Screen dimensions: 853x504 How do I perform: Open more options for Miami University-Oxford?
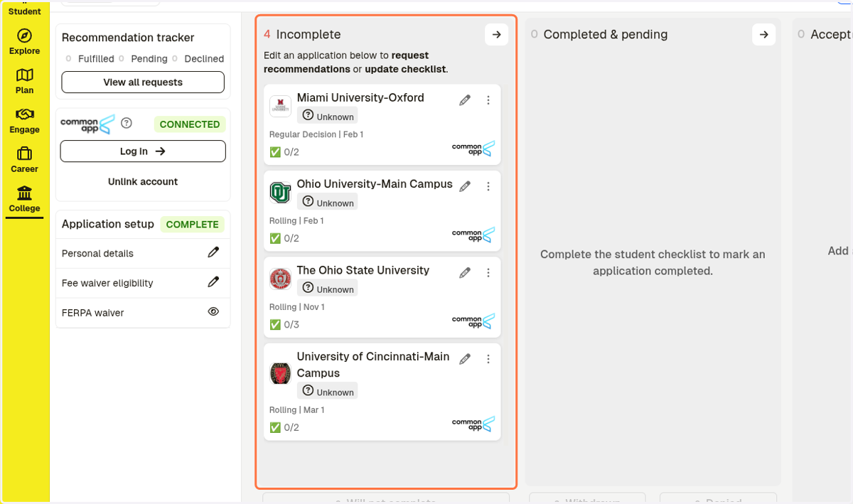click(x=488, y=100)
